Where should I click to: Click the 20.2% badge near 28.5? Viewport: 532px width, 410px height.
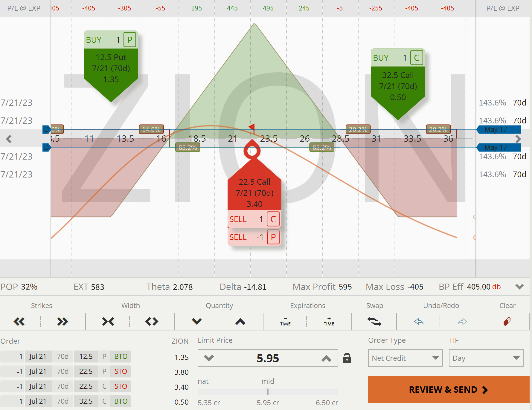tap(358, 129)
